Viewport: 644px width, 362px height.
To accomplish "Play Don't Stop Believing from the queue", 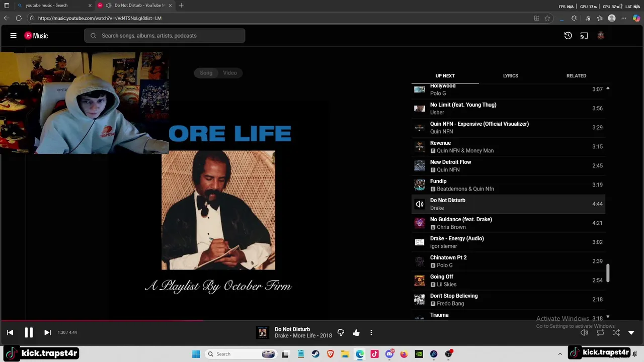I will pyautogui.click(x=508, y=300).
